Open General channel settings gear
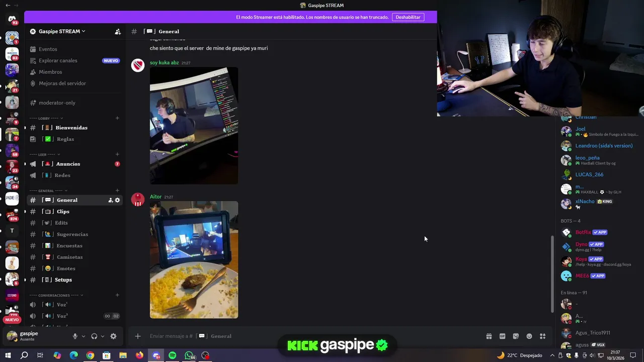 coord(117,200)
